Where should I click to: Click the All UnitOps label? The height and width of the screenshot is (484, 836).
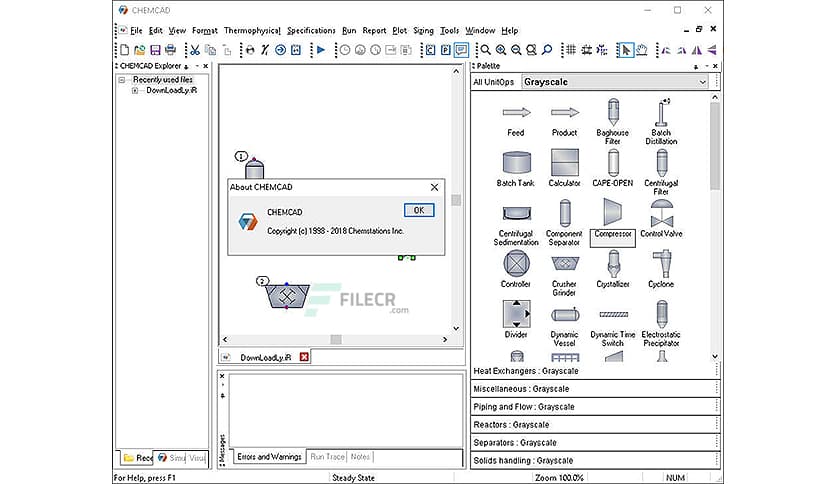(494, 82)
